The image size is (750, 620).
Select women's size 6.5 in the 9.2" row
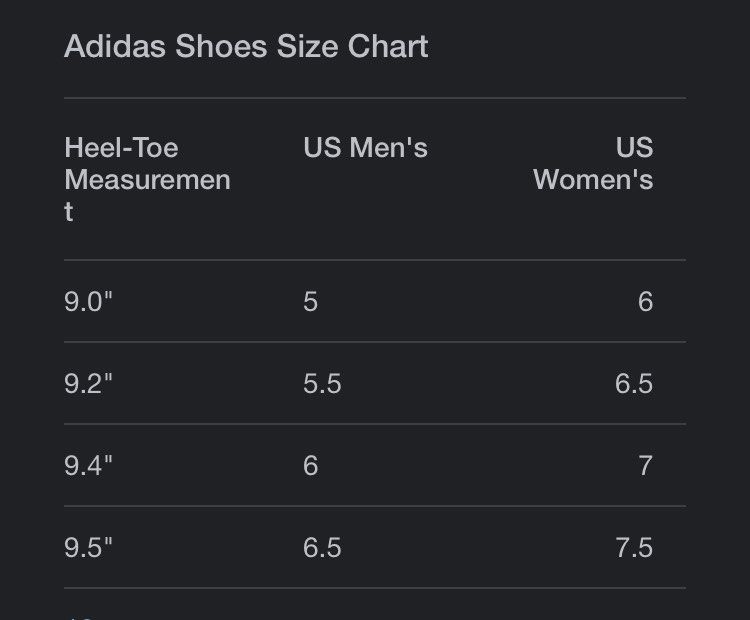[x=634, y=383]
